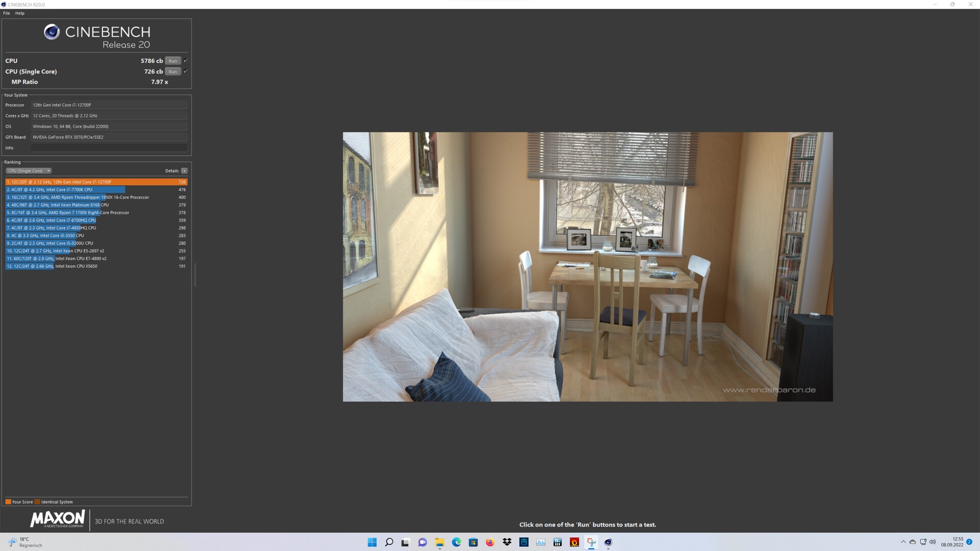Toggle the checkmark beside the Single Core test
The image size is (980, 551).
(186, 71)
